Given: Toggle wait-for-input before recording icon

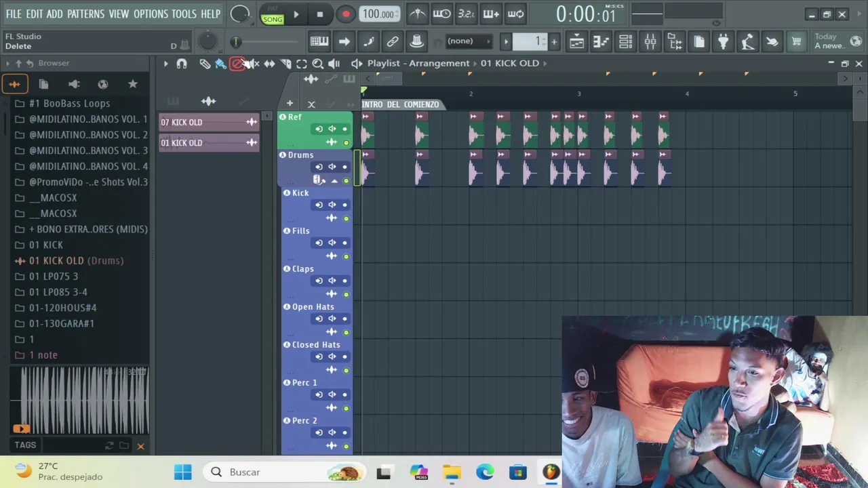Looking at the screenshot, I should coord(441,14).
